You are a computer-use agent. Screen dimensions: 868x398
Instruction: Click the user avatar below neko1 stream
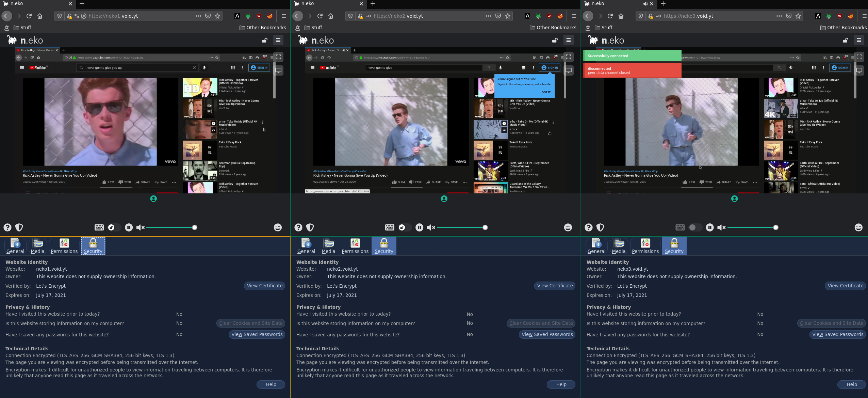tap(153, 199)
